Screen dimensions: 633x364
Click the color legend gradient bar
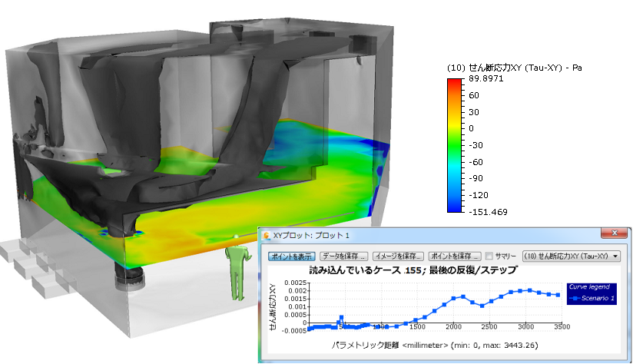[x=454, y=145]
